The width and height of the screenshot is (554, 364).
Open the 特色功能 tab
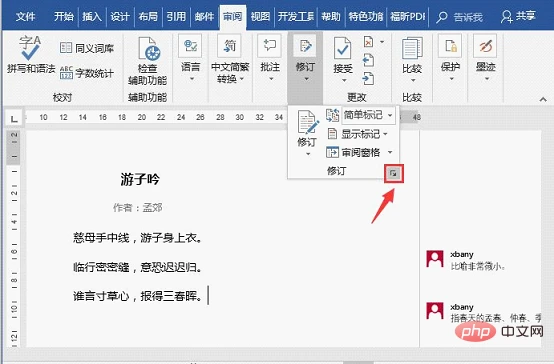pos(365,16)
